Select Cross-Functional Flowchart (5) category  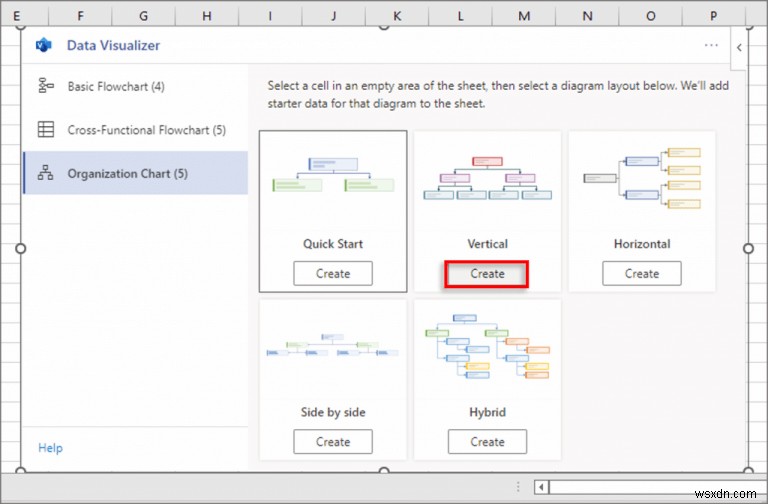(x=135, y=130)
